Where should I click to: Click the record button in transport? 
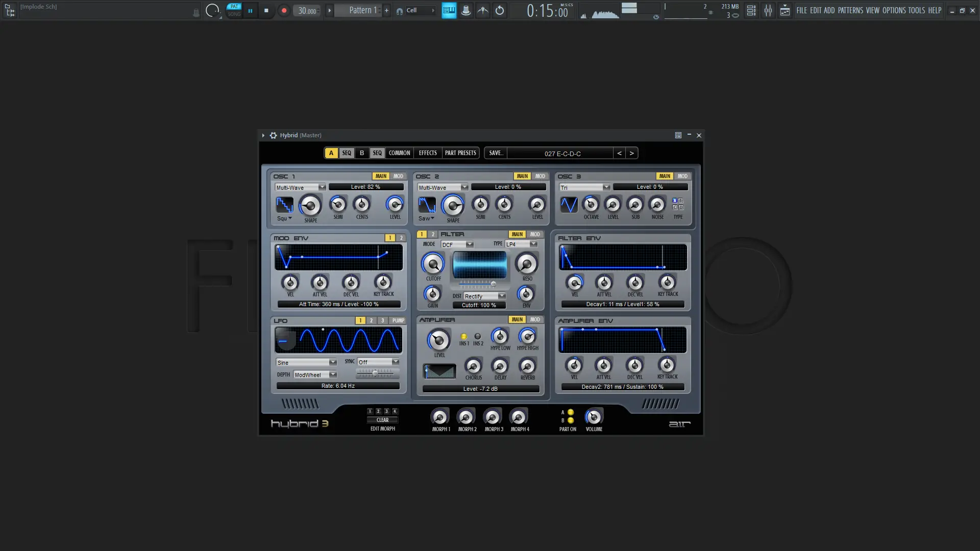click(x=284, y=10)
